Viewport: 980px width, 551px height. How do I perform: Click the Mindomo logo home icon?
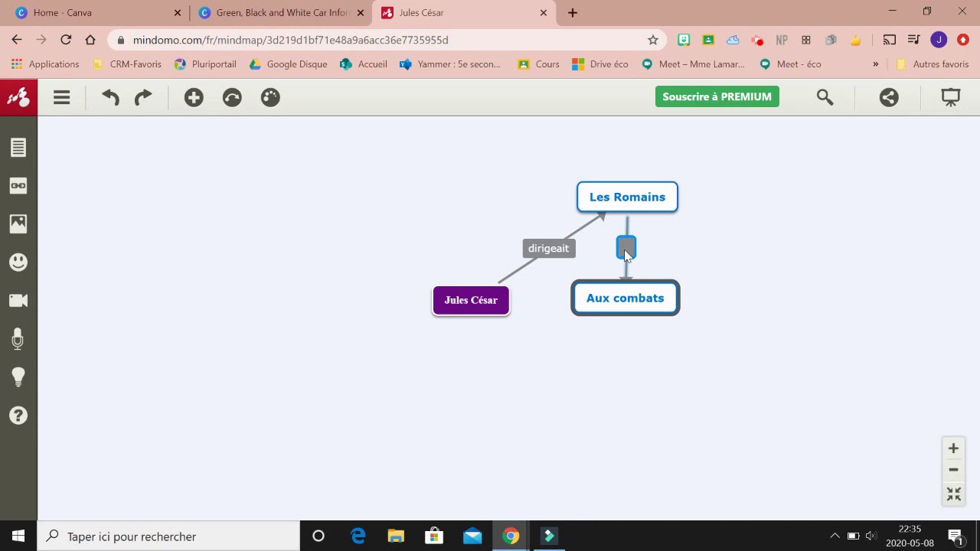pyautogui.click(x=18, y=97)
